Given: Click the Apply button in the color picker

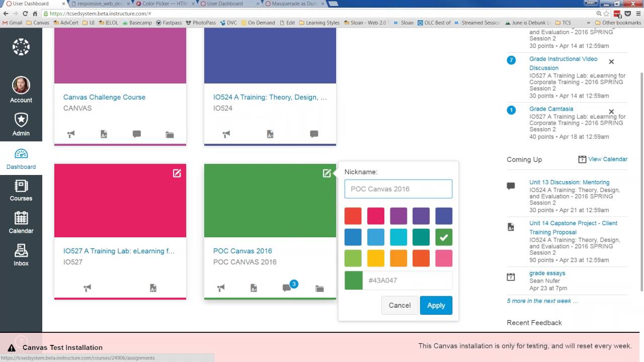Looking at the screenshot, I should coord(436,305).
